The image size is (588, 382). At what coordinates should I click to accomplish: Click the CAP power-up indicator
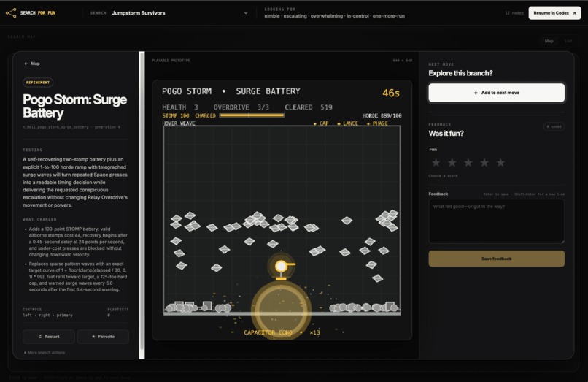coord(321,123)
